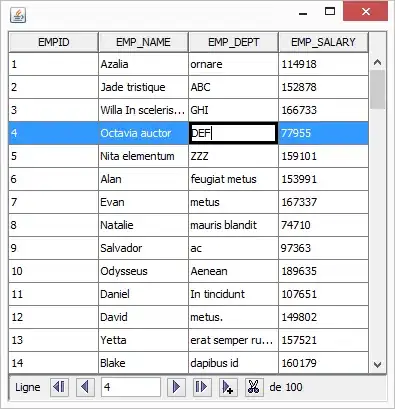Click the EMP_DEPT column header
The image size is (395, 409).
(x=233, y=42)
